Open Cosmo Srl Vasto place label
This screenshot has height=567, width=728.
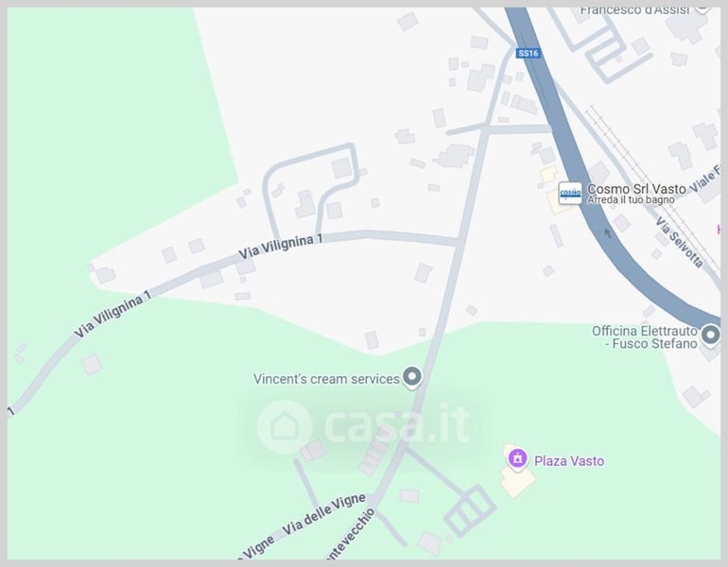pos(636,189)
